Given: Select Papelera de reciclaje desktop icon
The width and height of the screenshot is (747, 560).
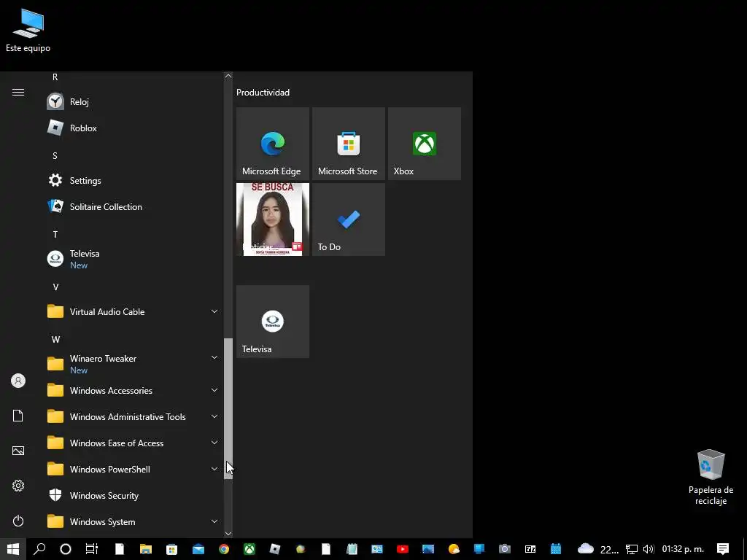Looking at the screenshot, I should [711, 477].
